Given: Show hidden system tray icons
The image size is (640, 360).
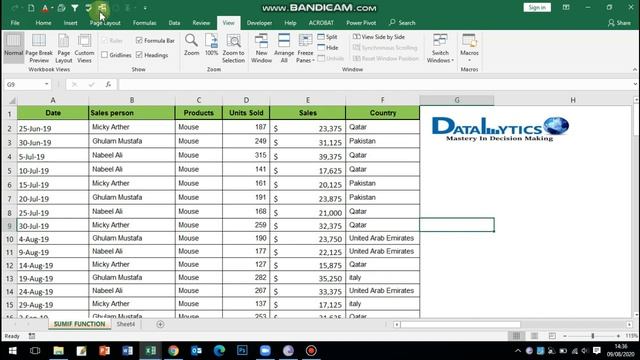Looking at the screenshot, I should [x=518, y=351].
